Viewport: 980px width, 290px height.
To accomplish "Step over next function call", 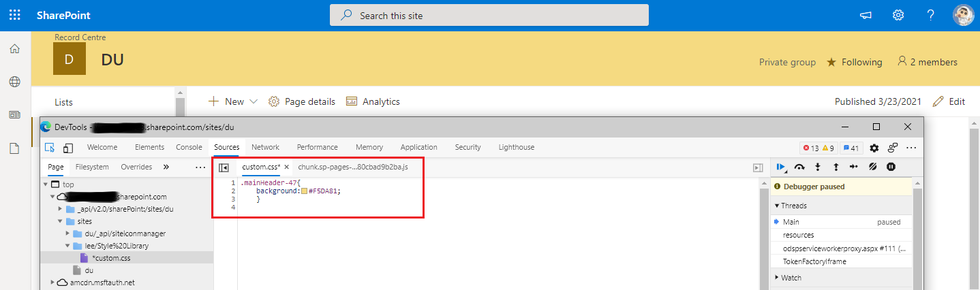I will click(x=800, y=167).
